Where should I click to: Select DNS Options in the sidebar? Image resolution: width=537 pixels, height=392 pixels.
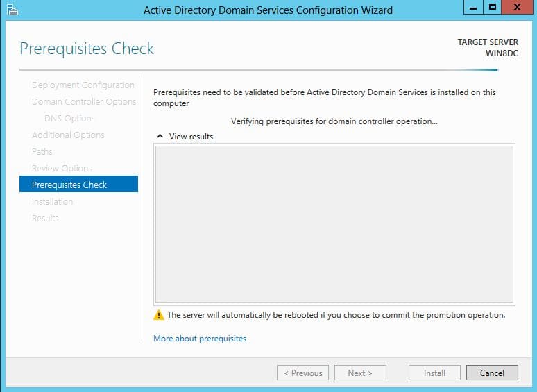pyautogui.click(x=69, y=119)
